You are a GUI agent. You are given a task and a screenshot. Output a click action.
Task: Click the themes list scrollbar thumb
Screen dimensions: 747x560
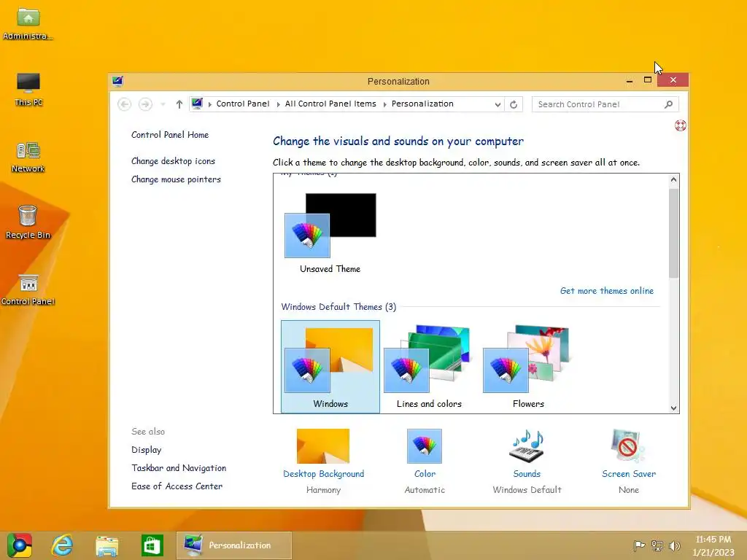(x=673, y=233)
